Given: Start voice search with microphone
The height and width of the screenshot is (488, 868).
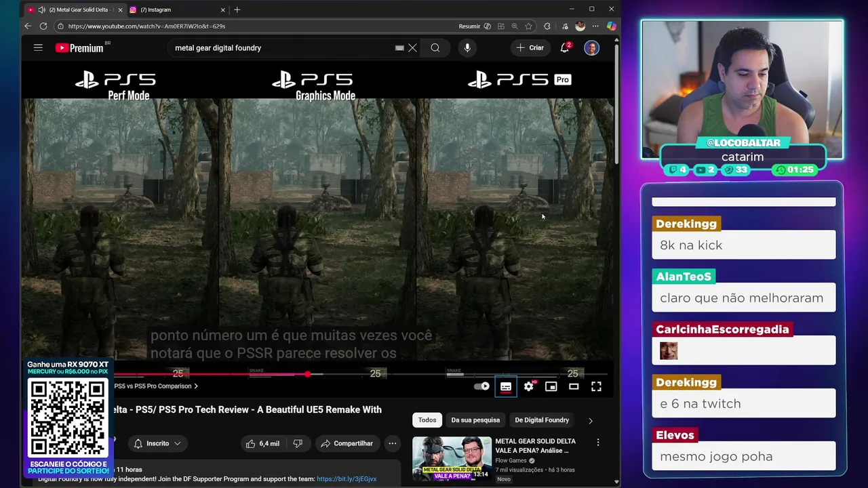Looking at the screenshot, I should tap(467, 47).
